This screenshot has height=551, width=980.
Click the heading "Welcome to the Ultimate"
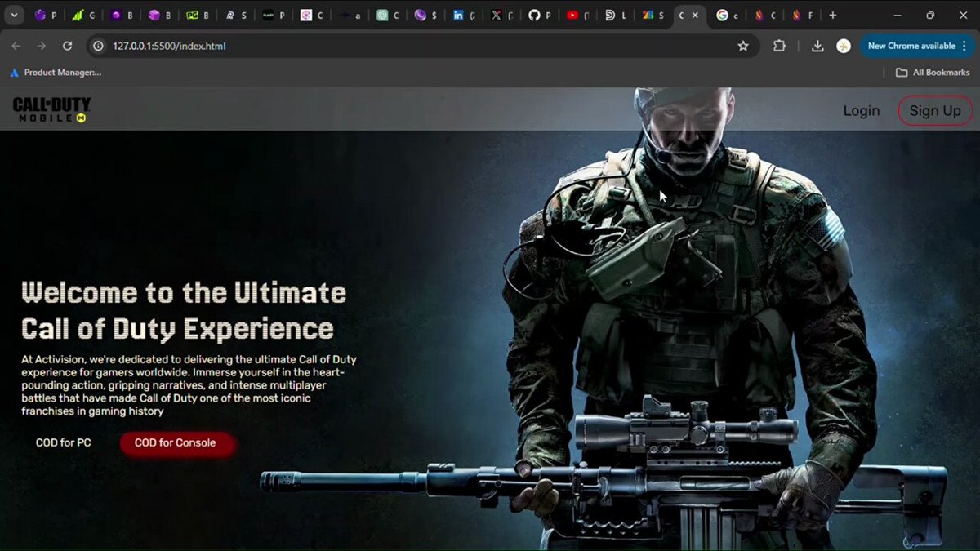click(184, 292)
